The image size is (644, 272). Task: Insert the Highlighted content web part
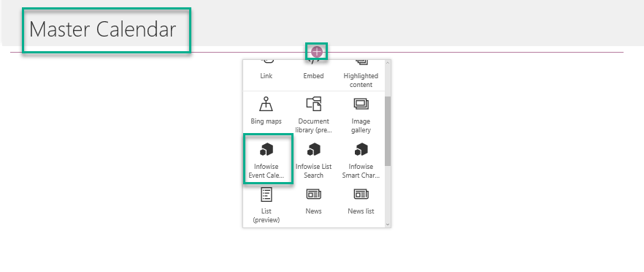click(361, 74)
